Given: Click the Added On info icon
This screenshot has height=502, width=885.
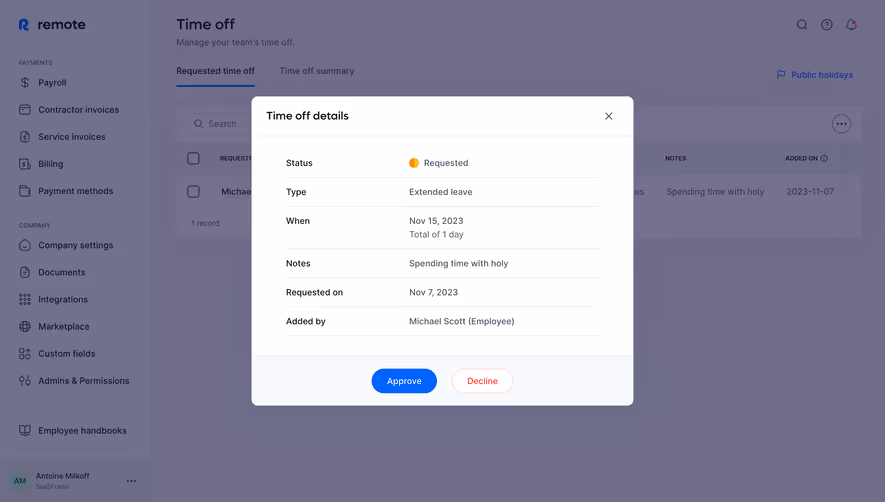Looking at the screenshot, I should [x=824, y=159].
